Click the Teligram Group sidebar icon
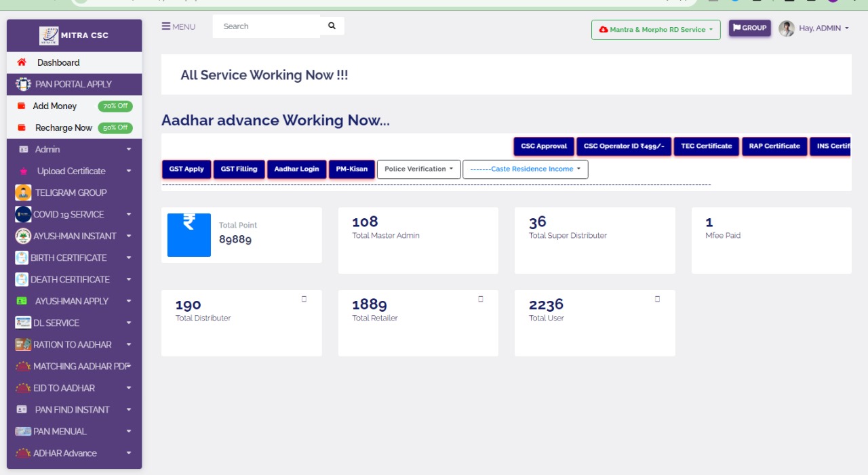The image size is (868, 475). click(23, 192)
